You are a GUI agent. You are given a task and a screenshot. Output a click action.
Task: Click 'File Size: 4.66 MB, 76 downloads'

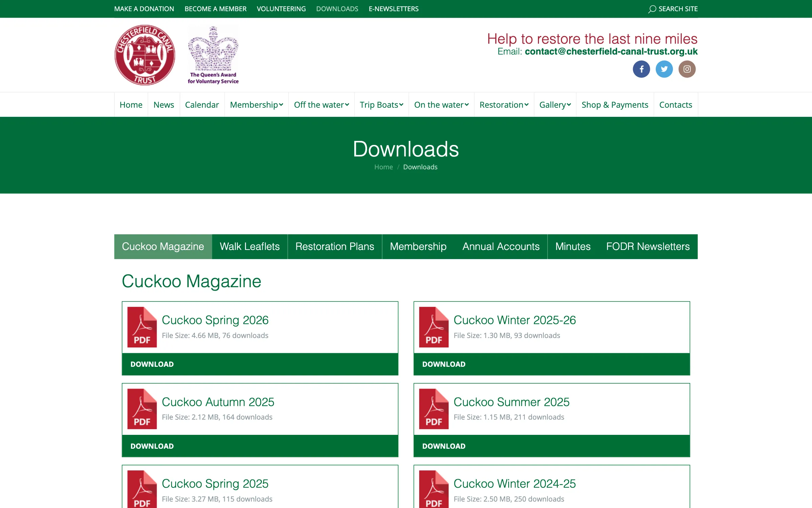click(215, 335)
